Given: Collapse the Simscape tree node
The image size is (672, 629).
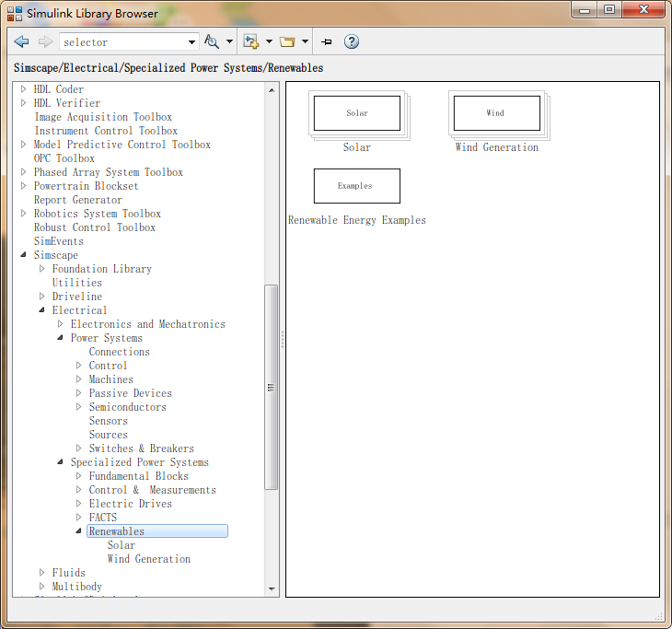Looking at the screenshot, I should [24, 255].
